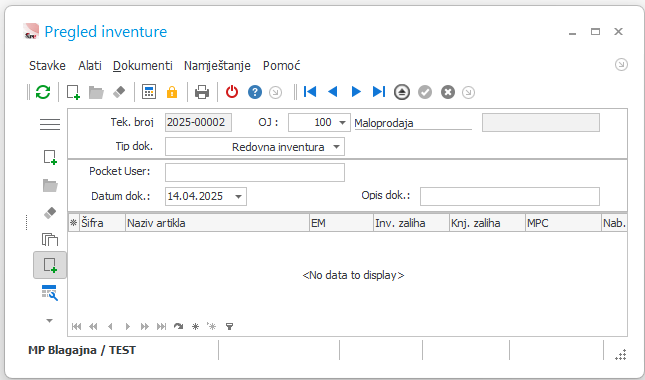The height and width of the screenshot is (380, 645).
Task: Click the Naziv artikla column header
Action: pyautogui.click(x=217, y=223)
